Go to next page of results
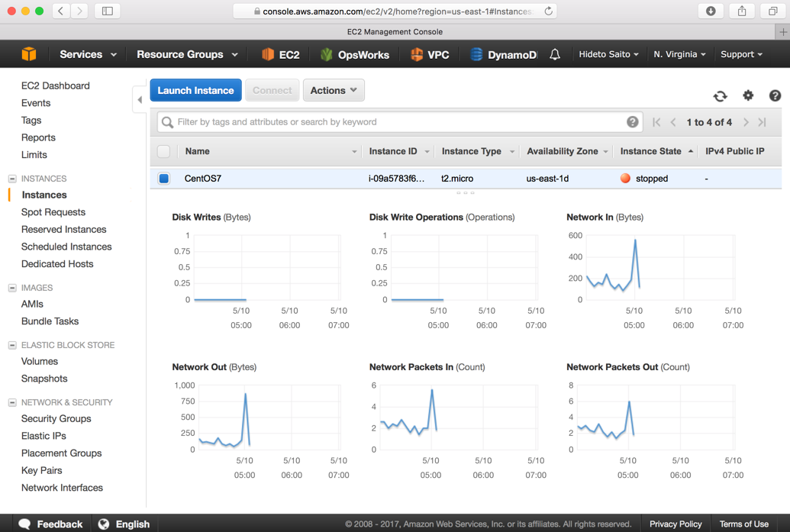 pos(746,122)
